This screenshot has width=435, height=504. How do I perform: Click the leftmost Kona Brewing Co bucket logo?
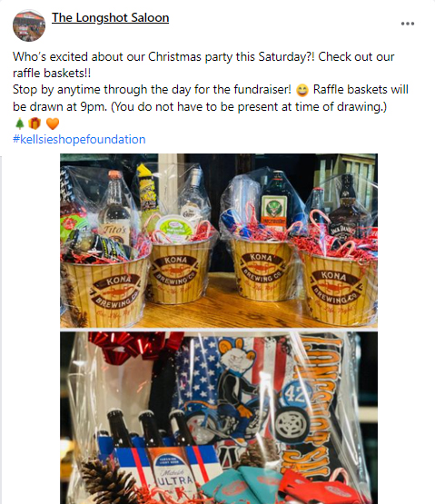click(x=114, y=292)
